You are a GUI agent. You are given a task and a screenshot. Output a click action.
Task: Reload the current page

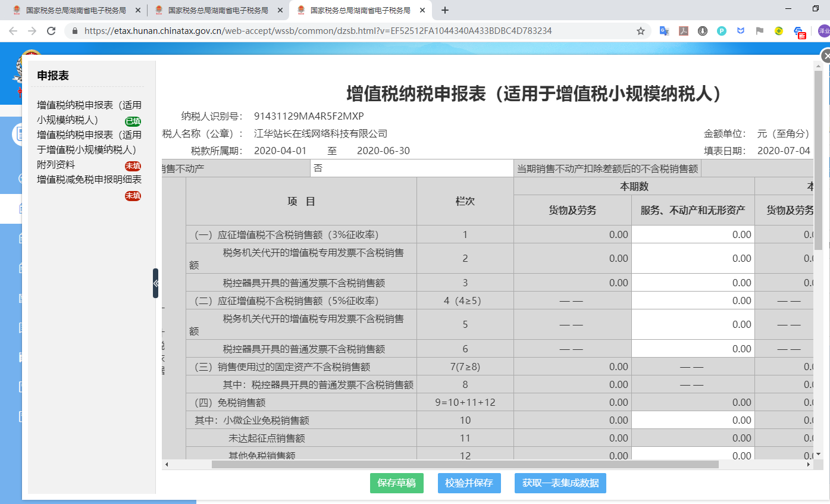point(51,31)
